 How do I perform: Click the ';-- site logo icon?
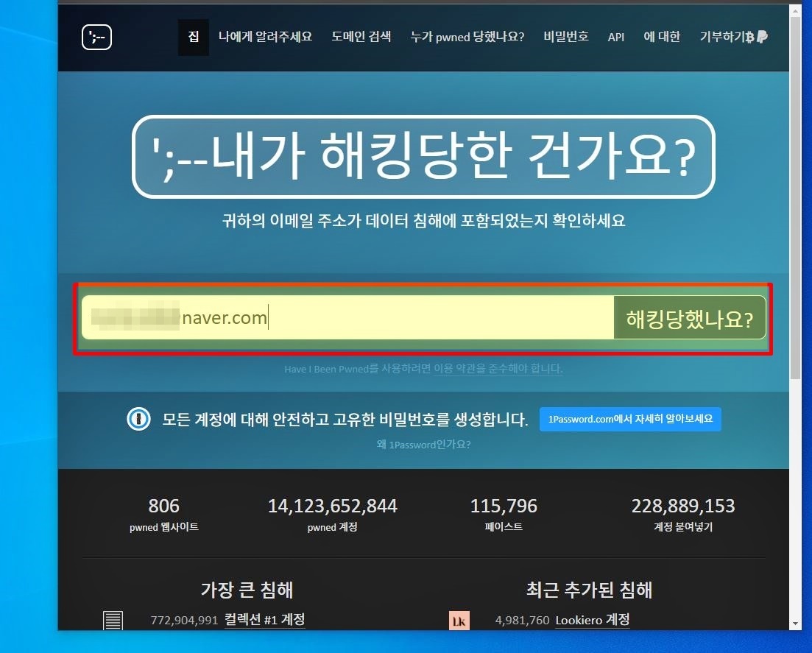click(x=96, y=38)
